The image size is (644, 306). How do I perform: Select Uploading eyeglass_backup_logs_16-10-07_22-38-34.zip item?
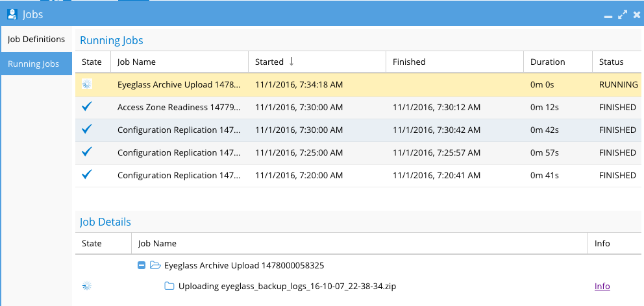click(x=287, y=287)
